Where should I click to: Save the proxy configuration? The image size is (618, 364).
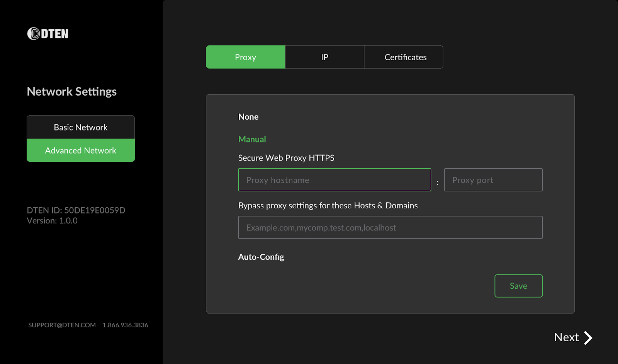pyautogui.click(x=518, y=286)
